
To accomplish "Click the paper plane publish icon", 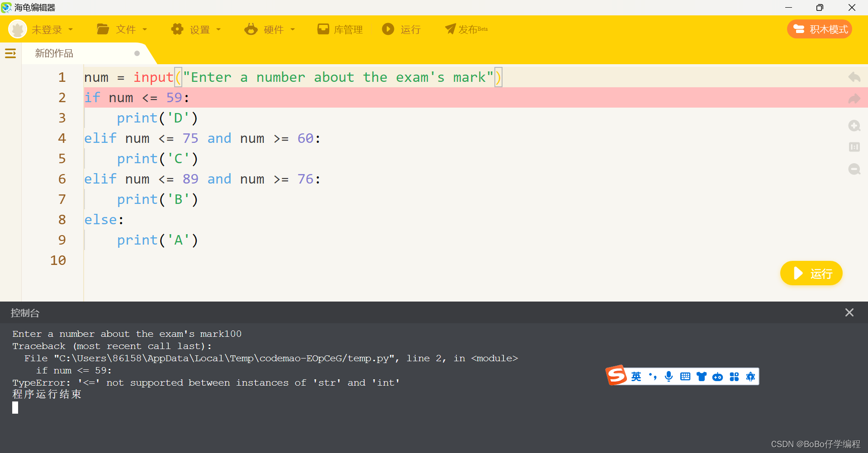I will click(450, 29).
